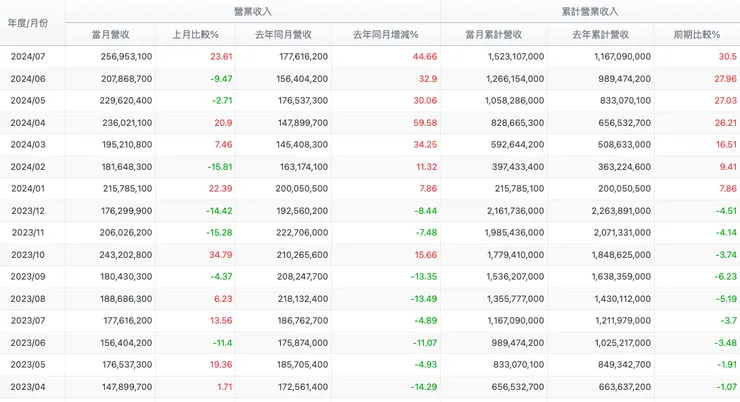Screen dimensions: 740x402
Task: Click the 去年同月營收 column header
Action: [x=283, y=34]
